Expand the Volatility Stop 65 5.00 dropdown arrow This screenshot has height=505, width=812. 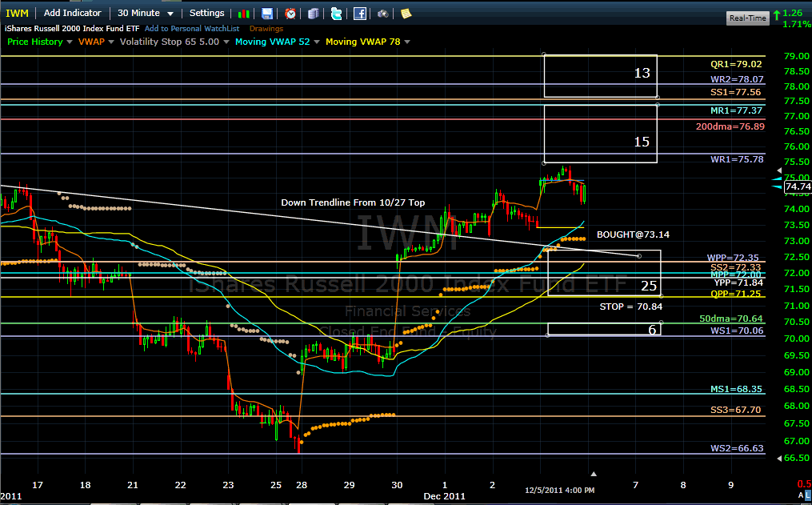pyautogui.click(x=226, y=42)
